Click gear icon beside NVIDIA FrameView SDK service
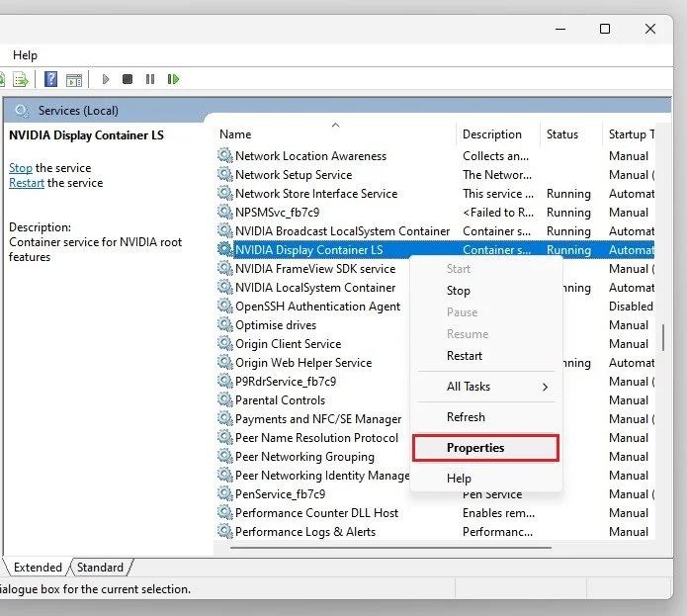Image resolution: width=687 pixels, height=616 pixels. pos(225,269)
